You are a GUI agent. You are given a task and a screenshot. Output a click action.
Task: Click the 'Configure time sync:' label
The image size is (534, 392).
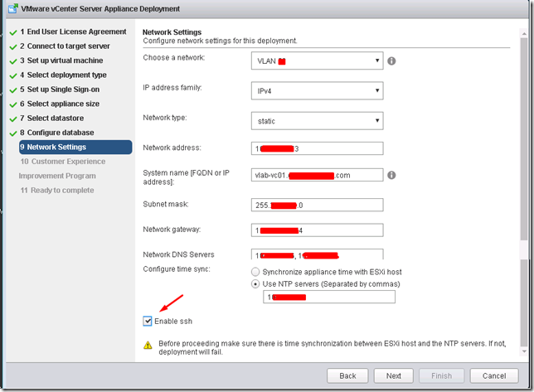pyautogui.click(x=177, y=269)
